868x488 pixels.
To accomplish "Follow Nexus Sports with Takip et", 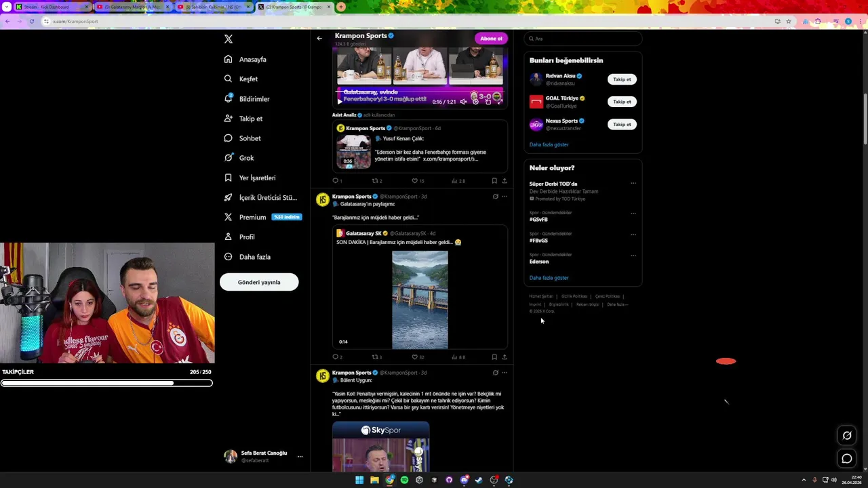I will coord(622,124).
